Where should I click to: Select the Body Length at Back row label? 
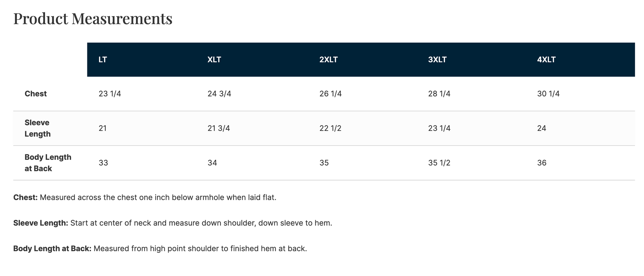click(48, 163)
